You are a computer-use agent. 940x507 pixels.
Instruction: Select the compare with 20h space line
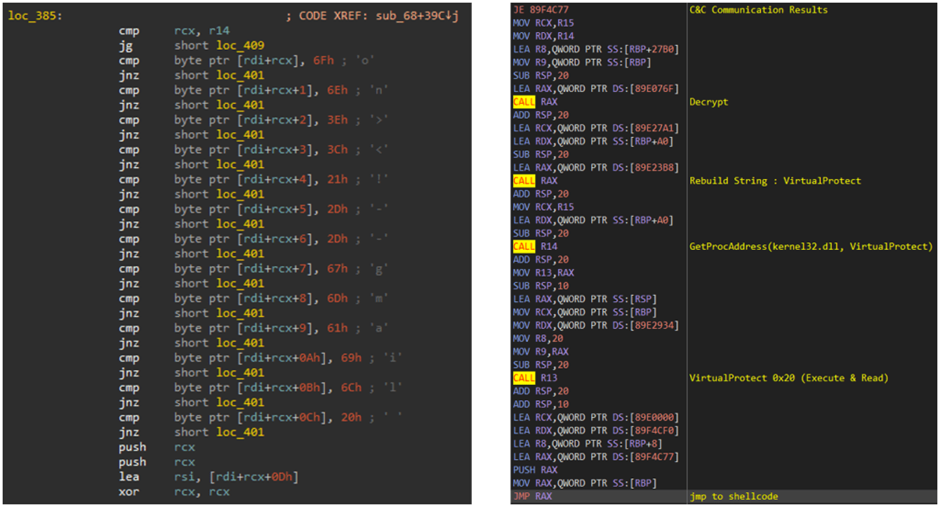(260, 417)
